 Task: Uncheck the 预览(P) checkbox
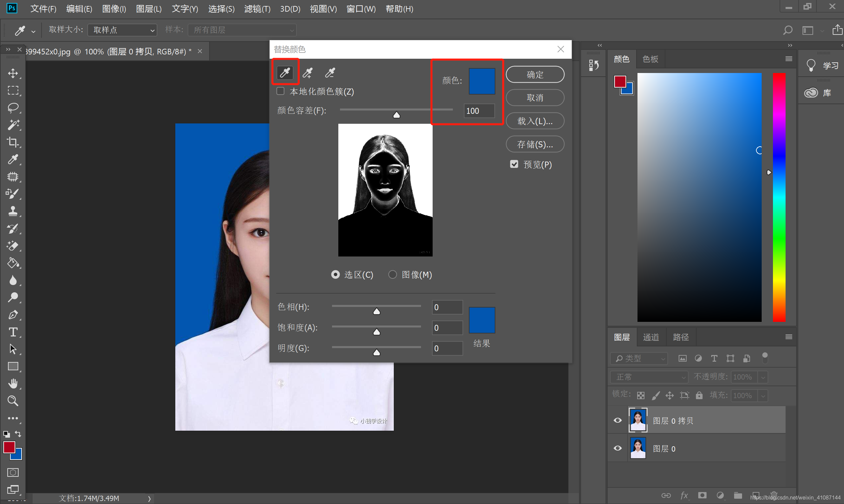tap(514, 164)
